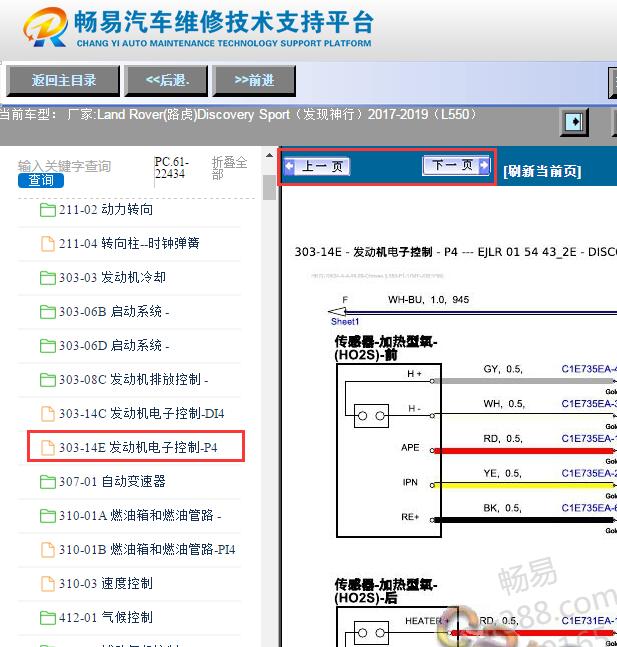Click the 传感器-加热型氧-(HO2S)-前 label
This screenshot has width=617, height=647.
385,348
